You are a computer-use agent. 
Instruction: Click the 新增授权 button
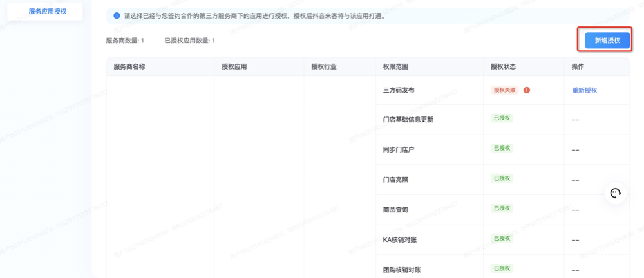click(607, 41)
